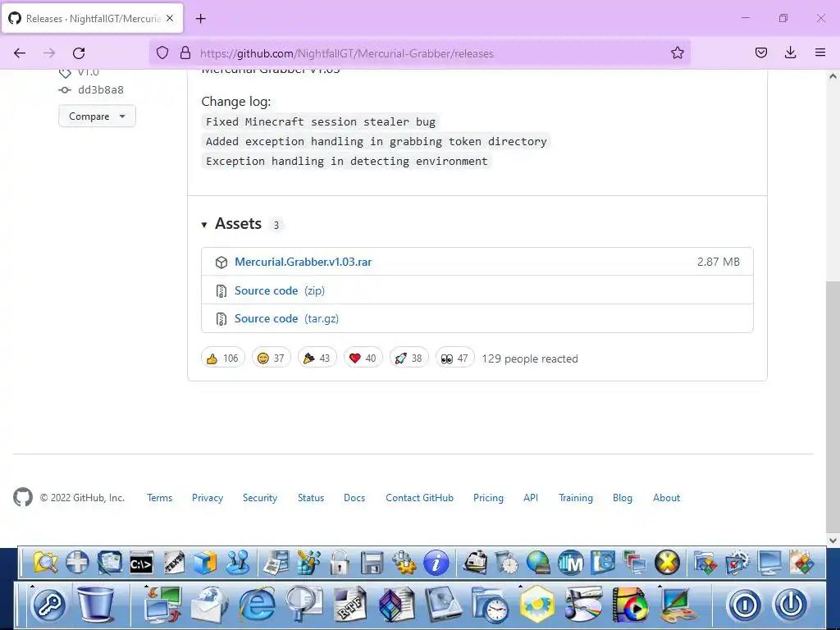The image size is (840, 630).
Task: Open the Recycle Bin trash can icon
Action: coord(96,605)
